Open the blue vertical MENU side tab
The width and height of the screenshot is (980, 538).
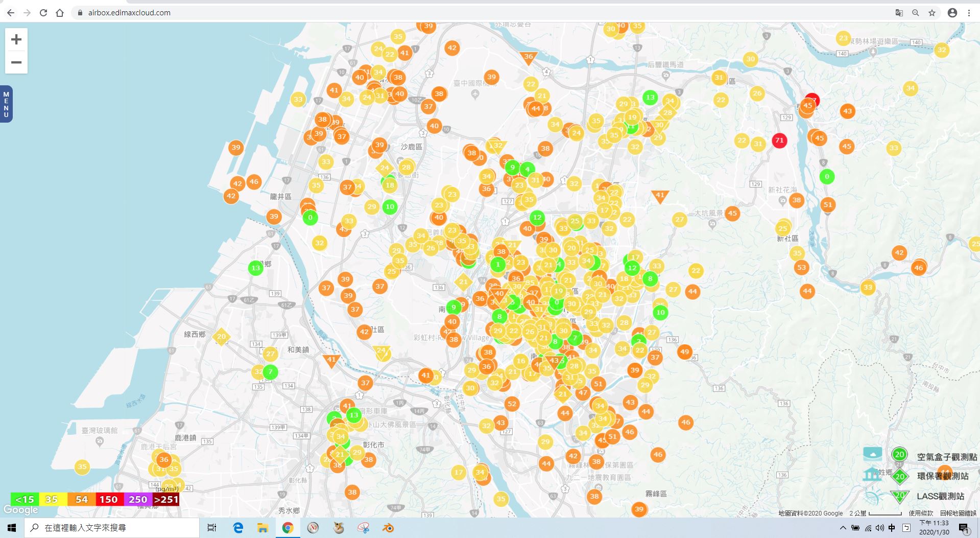tap(6, 104)
